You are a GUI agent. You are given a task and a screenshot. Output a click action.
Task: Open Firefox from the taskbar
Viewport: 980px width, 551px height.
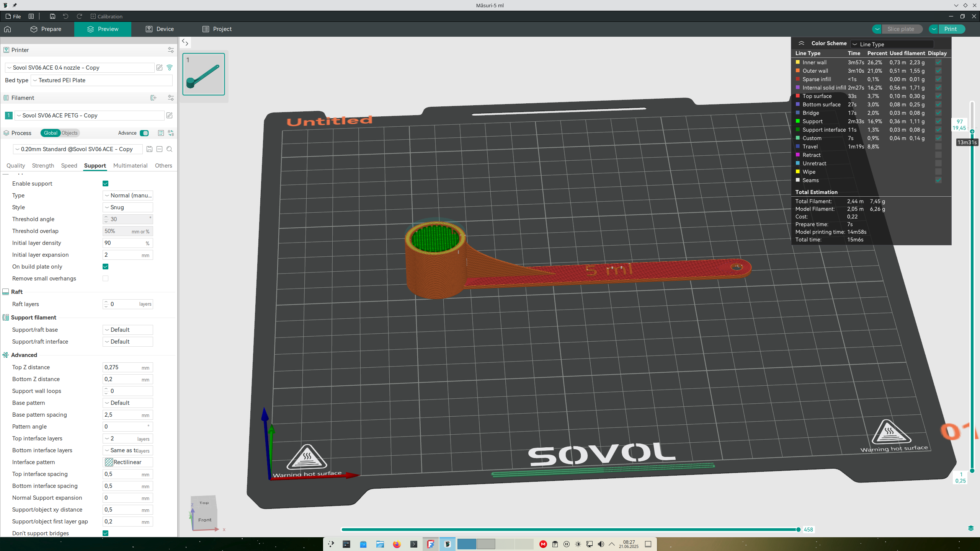pos(397,544)
